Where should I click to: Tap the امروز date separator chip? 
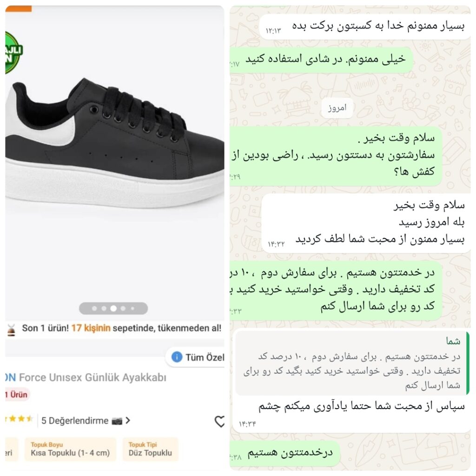tap(337, 108)
